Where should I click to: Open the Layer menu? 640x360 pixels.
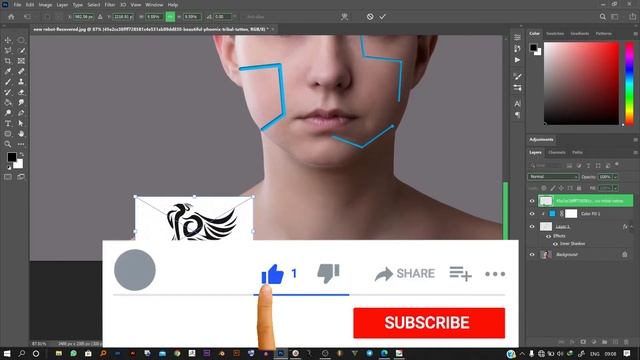pyautogui.click(x=62, y=5)
